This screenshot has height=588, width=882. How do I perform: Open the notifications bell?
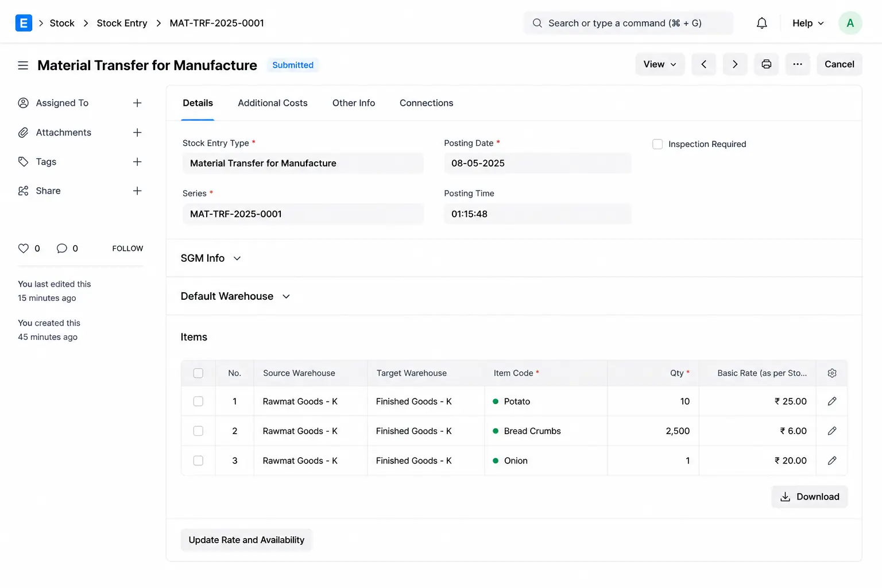(762, 23)
